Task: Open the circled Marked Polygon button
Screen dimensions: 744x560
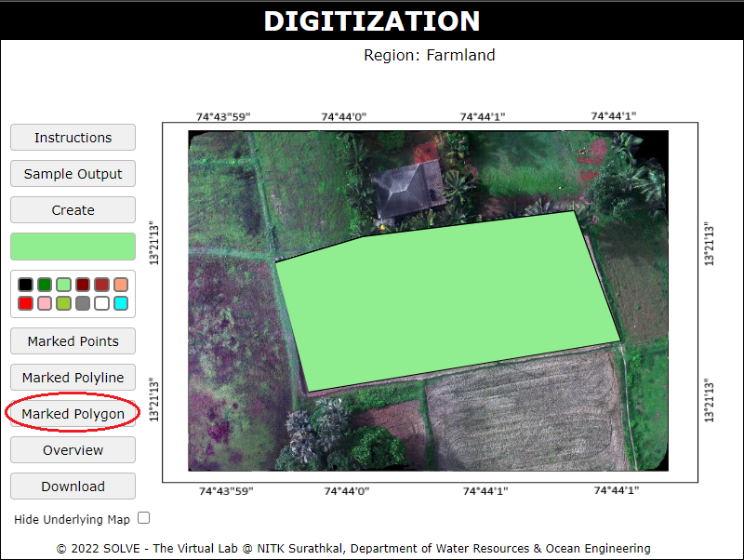Action: [x=73, y=414]
